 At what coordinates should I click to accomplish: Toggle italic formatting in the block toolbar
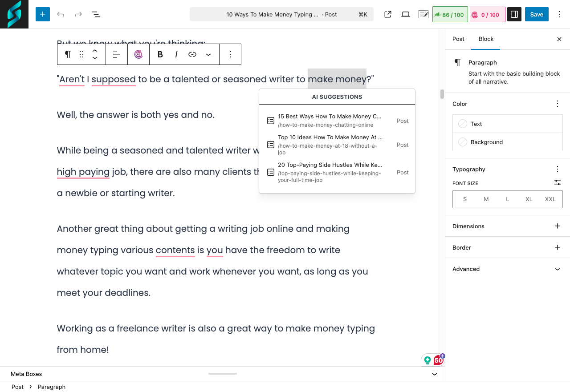176,54
